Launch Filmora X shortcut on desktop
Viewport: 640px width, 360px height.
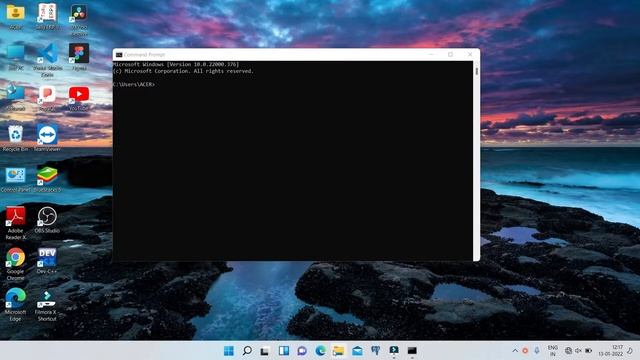tap(47, 304)
